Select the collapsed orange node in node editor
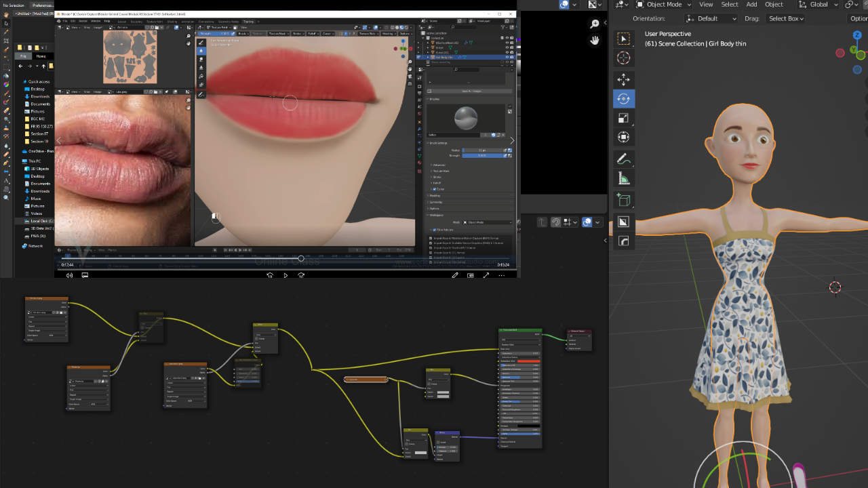The width and height of the screenshot is (868, 488). point(366,380)
